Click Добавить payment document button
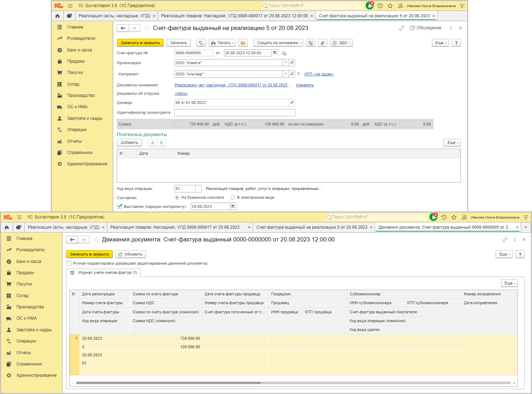Image resolution: width=532 pixels, height=394 pixels. [x=129, y=143]
